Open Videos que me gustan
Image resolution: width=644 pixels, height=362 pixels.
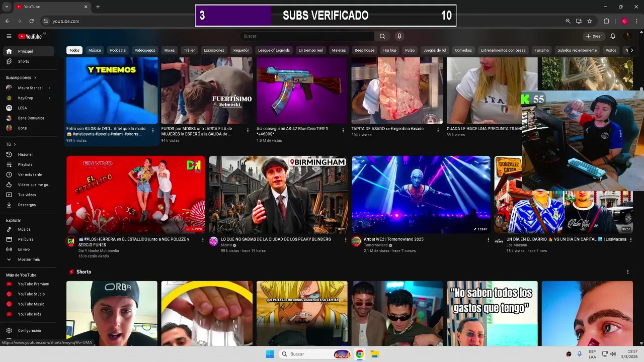pos(28,185)
